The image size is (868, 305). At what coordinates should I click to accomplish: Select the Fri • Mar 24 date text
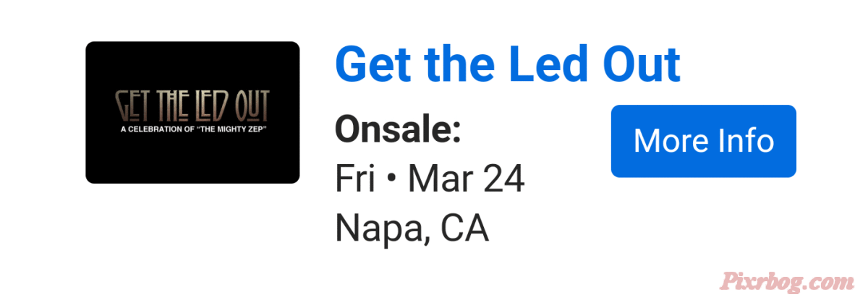430,179
